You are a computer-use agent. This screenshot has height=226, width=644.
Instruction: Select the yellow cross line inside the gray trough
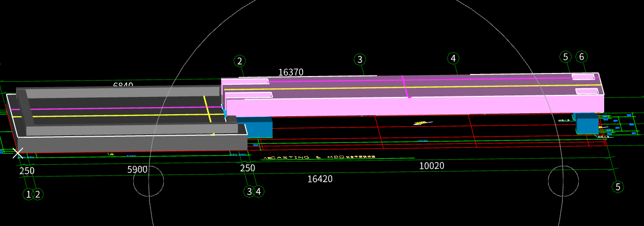tap(208, 109)
